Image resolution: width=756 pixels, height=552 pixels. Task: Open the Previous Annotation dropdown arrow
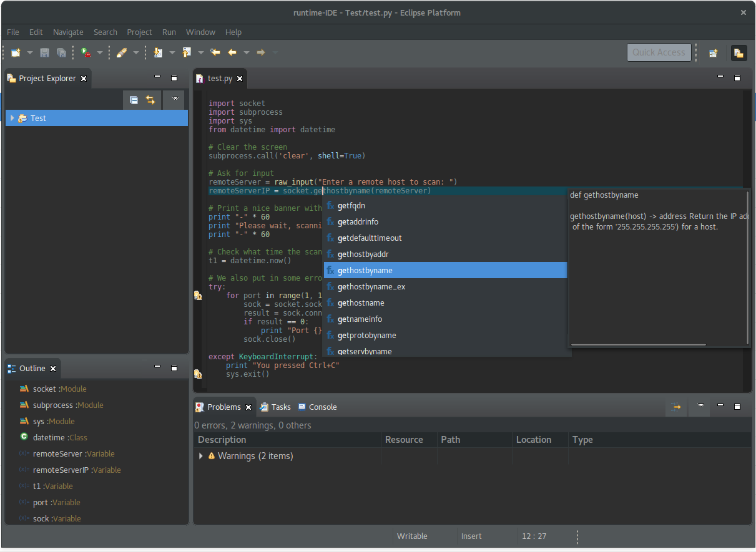[x=201, y=53]
